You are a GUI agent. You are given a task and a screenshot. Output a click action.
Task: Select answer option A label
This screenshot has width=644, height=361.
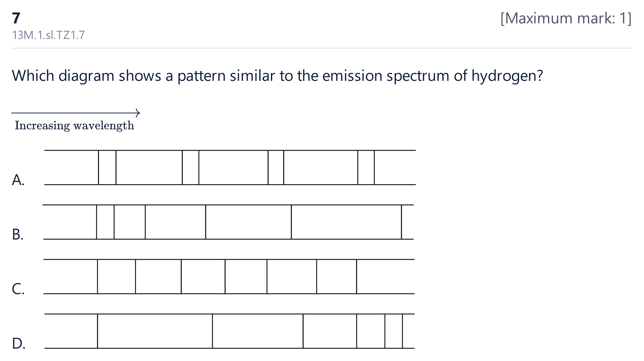18,180
